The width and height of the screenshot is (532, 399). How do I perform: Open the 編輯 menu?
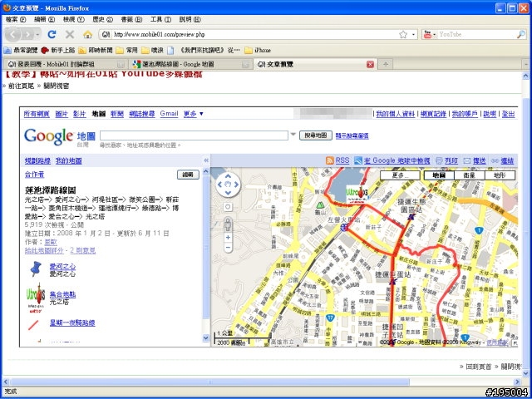[x=44, y=19]
